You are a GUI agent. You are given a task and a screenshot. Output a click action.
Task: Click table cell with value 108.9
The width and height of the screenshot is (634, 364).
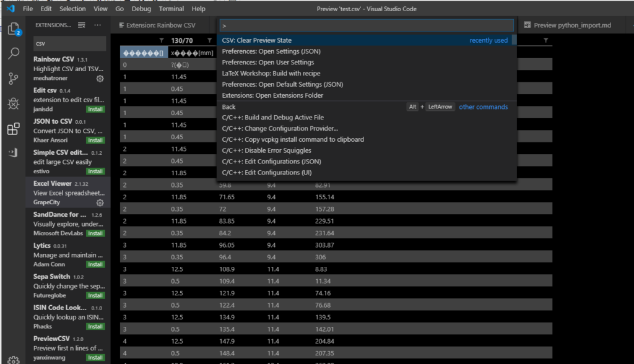click(227, 269)
